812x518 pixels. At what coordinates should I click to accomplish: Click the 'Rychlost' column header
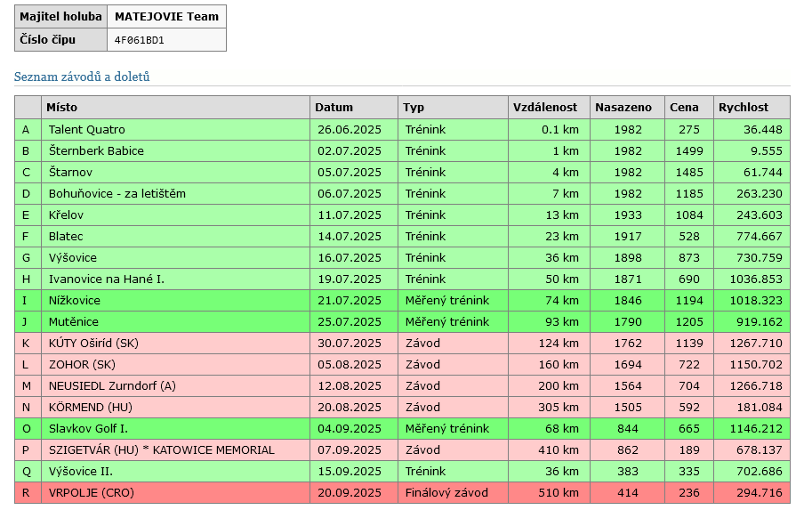(743, 108)
